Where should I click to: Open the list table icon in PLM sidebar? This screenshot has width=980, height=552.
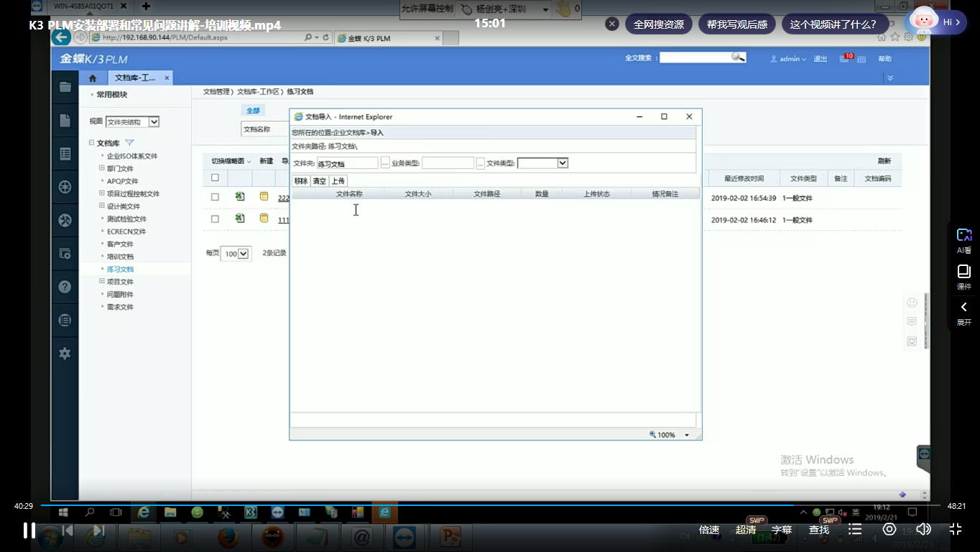tap(65, 154)
